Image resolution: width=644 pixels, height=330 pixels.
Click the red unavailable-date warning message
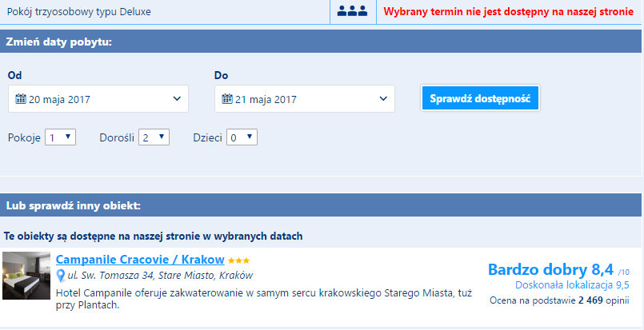coord(509,12)
